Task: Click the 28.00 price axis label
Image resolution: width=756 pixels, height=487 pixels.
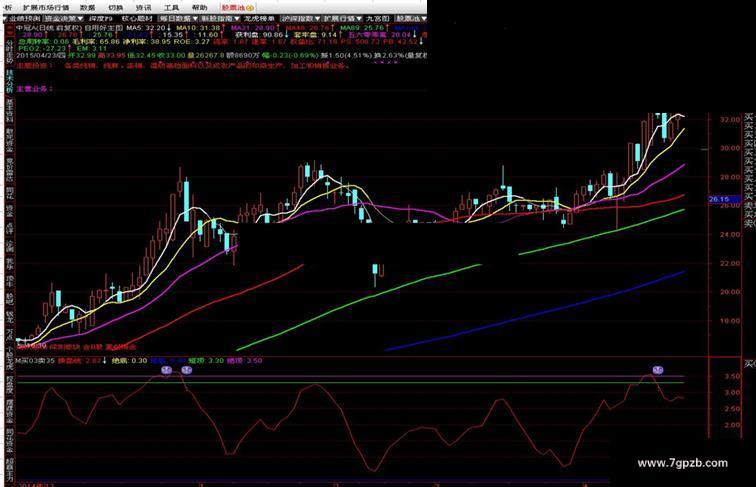Action: [x=730, y=177]
